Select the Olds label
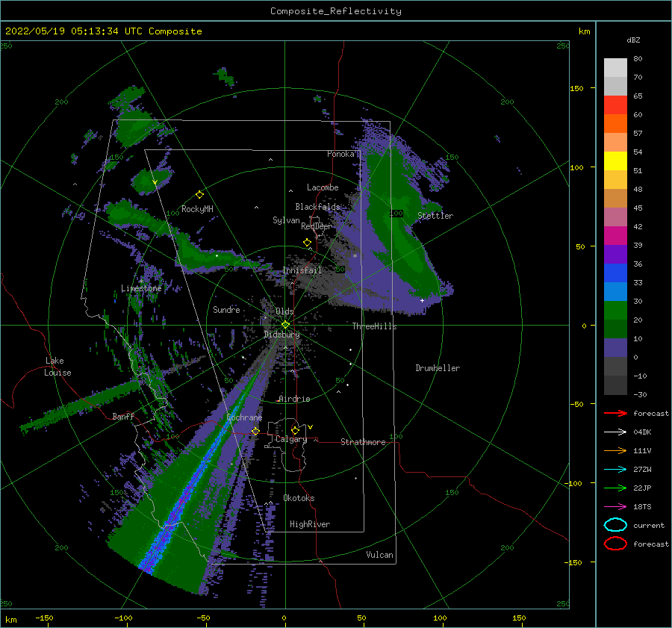This screenshot has width=672, height=628. click(x=284, y=311)
